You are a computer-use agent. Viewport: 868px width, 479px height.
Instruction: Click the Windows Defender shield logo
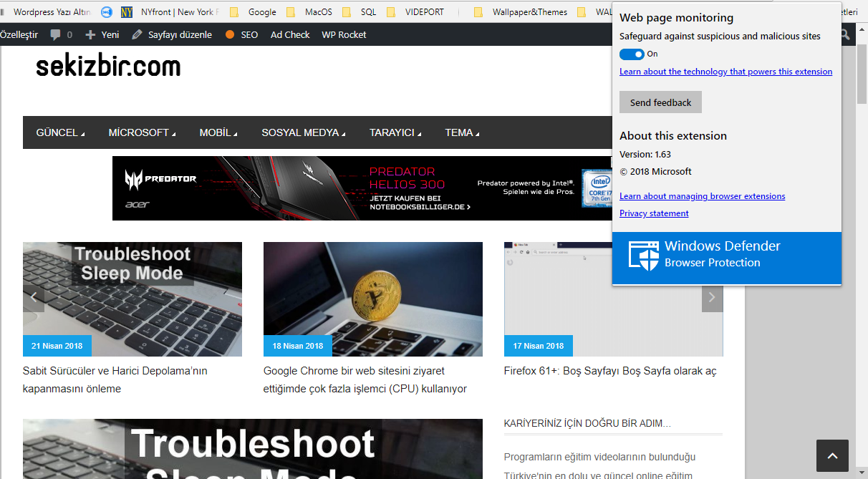pyautogui.click(x=643, y=255)
